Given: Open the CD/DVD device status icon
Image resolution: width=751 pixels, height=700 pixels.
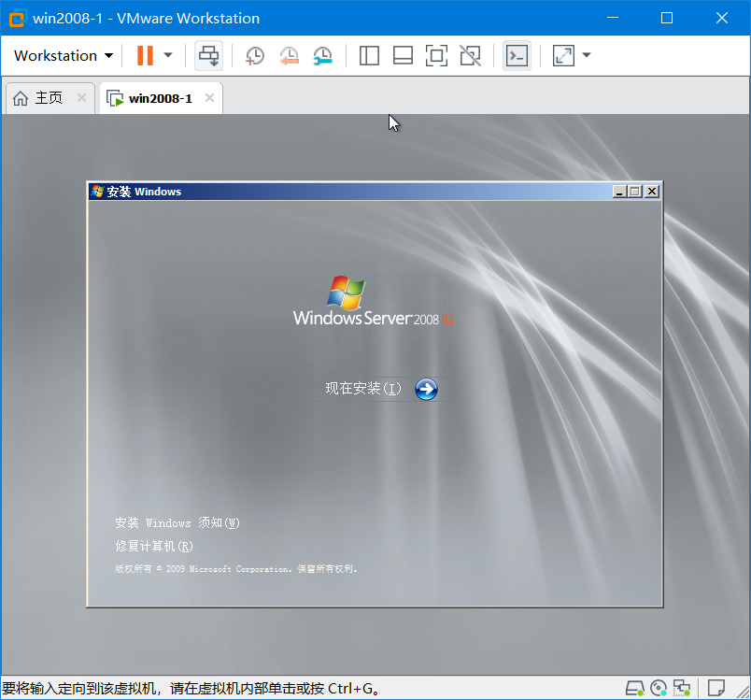Looking at the screenshot, I should (658, 687).
